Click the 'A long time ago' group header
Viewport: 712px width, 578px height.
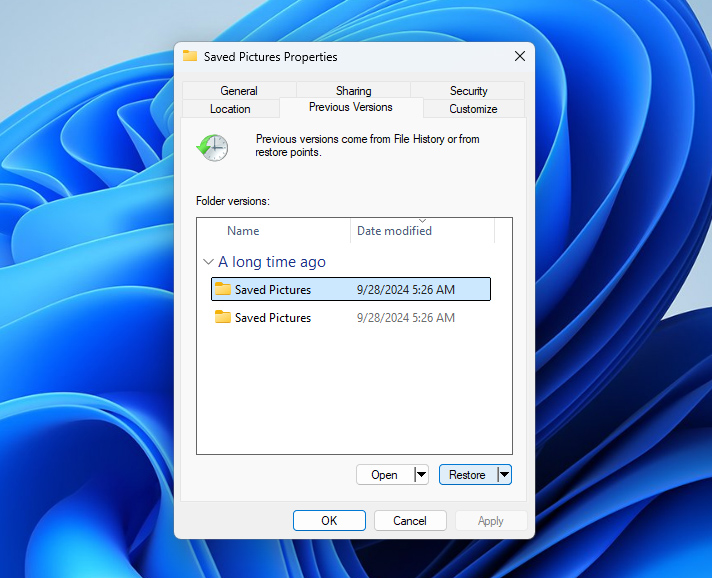tap(272, 262)
